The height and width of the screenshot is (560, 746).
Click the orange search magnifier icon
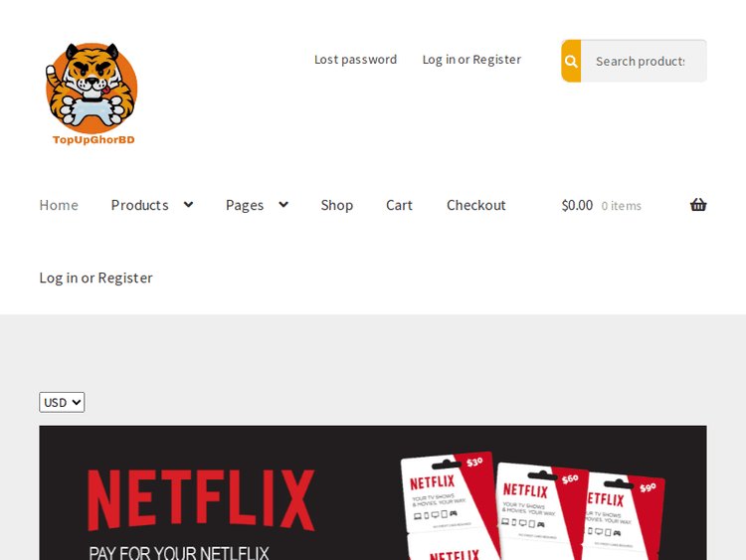[571, 61]
